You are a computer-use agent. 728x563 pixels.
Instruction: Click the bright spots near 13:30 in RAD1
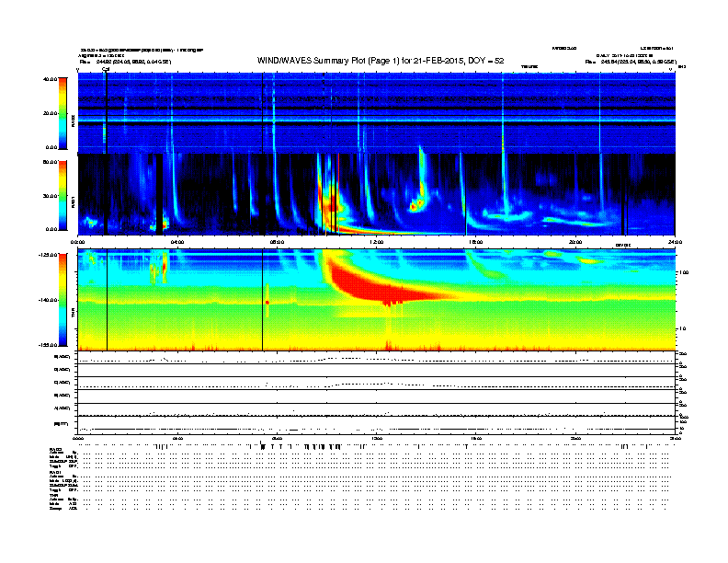(416, 205)
